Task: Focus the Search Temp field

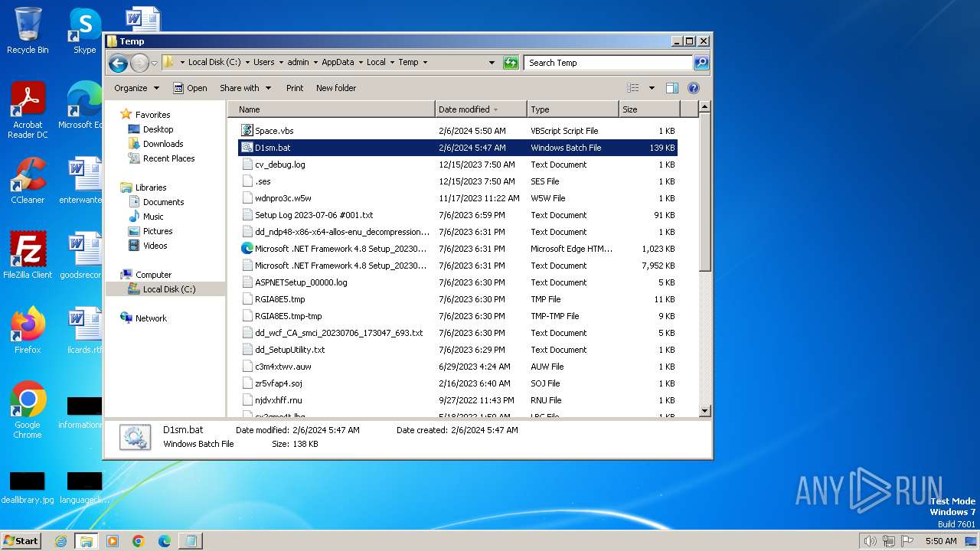Action: 609,63
